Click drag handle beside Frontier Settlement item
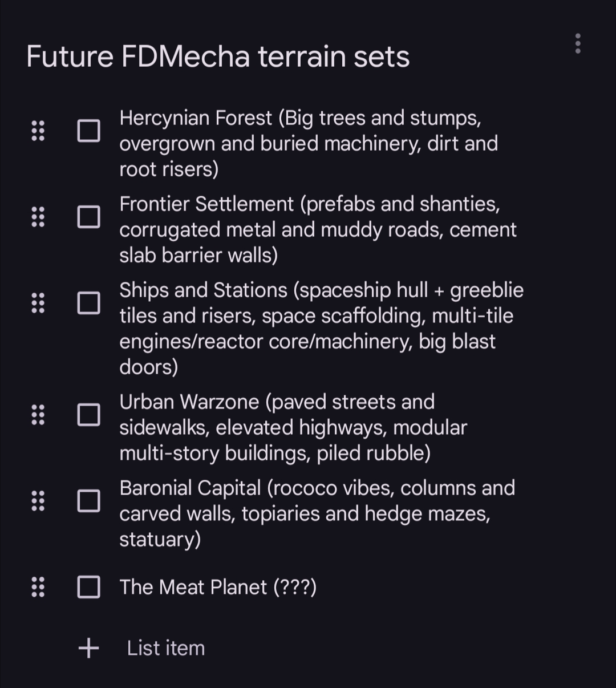Image resolution: width=616 pixels, height=688 pixels. coord(38,217)
